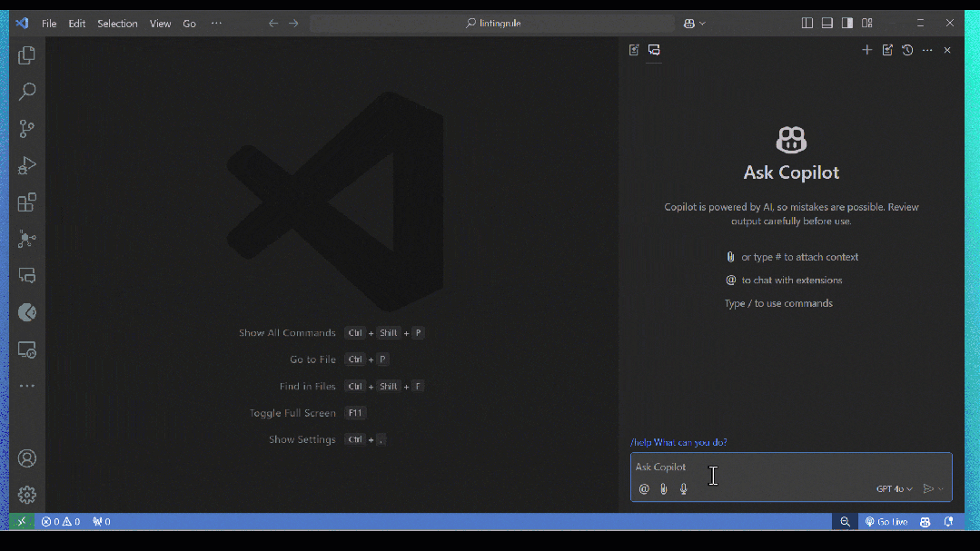Open the Explorer sidebar icon
The width and height of the screenshot is (980, 551).
point(26,55)
